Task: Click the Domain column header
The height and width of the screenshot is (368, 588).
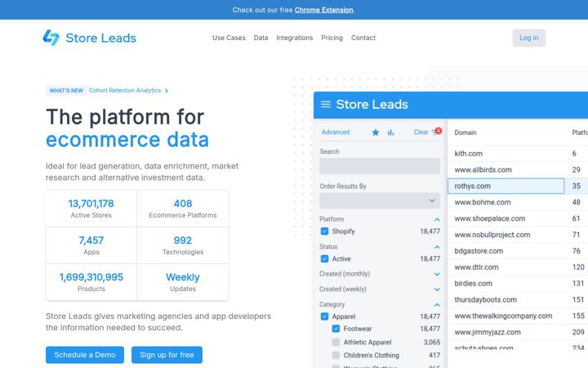Action: [x=465, y=132]
